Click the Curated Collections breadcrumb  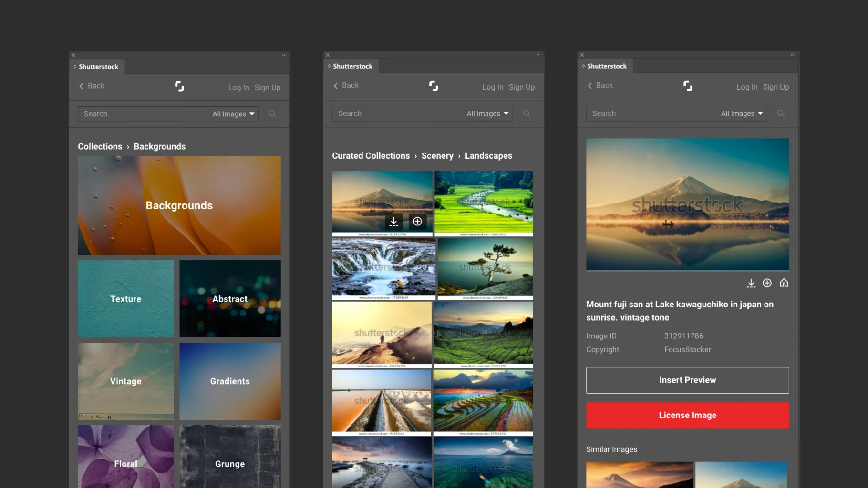pos(371,156)
